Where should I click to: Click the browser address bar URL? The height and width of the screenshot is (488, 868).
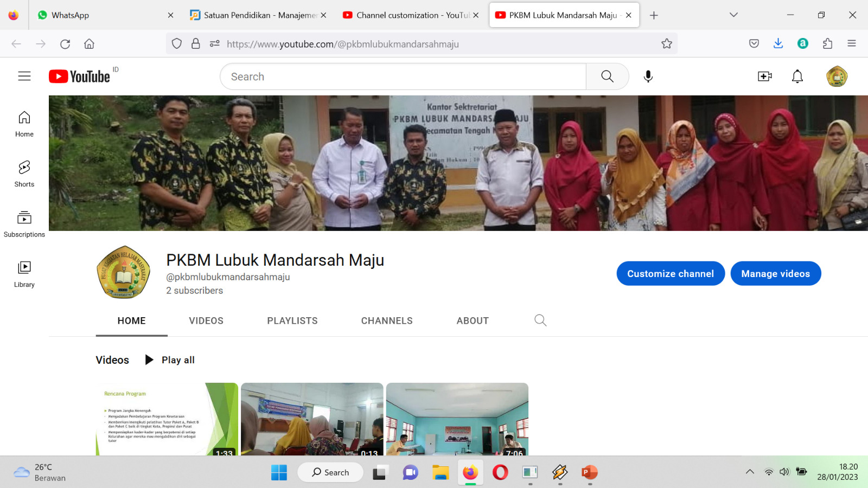click(x=343, y=44)
